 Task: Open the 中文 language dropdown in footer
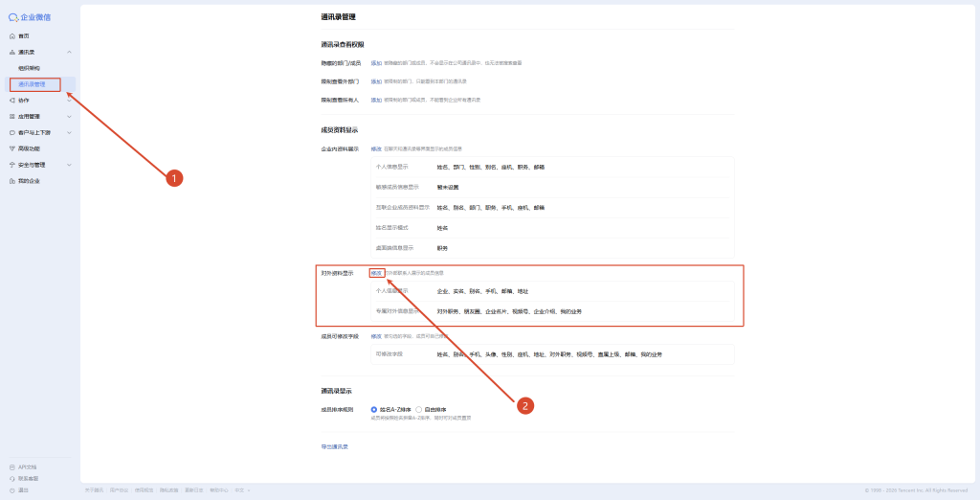[x=242, y=490]
